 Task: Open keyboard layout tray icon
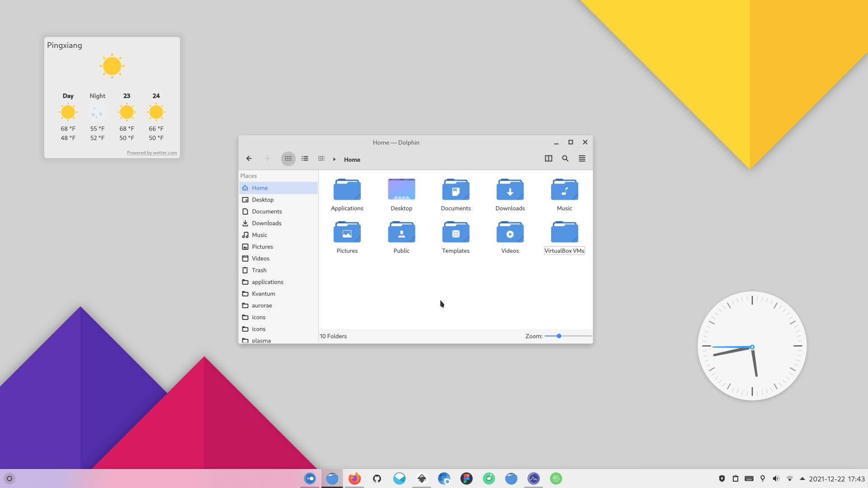[x=749, y=479]
